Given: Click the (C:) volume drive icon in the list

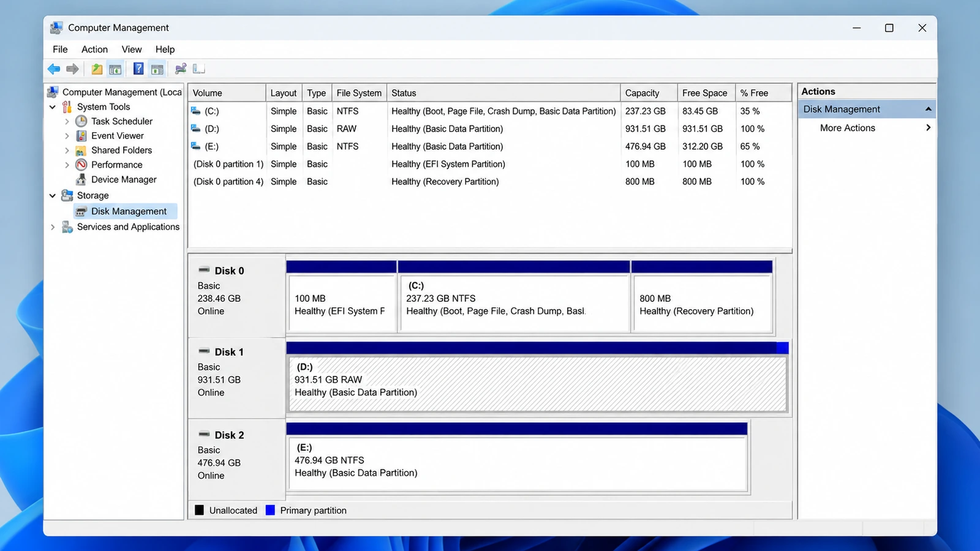Looking at the screenshot, I should 196,111.
